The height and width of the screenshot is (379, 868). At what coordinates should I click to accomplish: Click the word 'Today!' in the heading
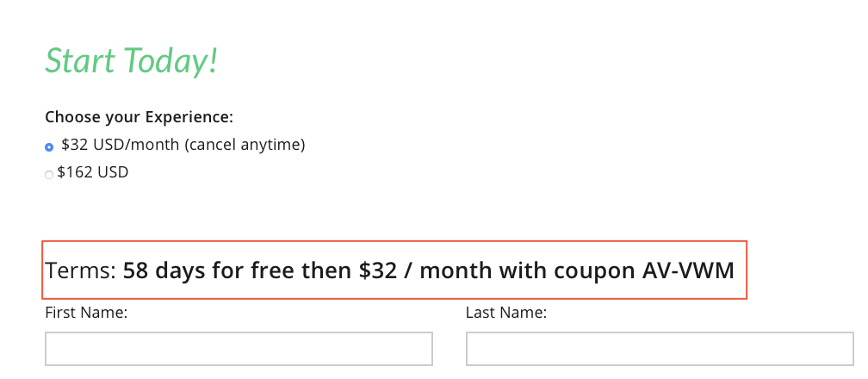170,61
